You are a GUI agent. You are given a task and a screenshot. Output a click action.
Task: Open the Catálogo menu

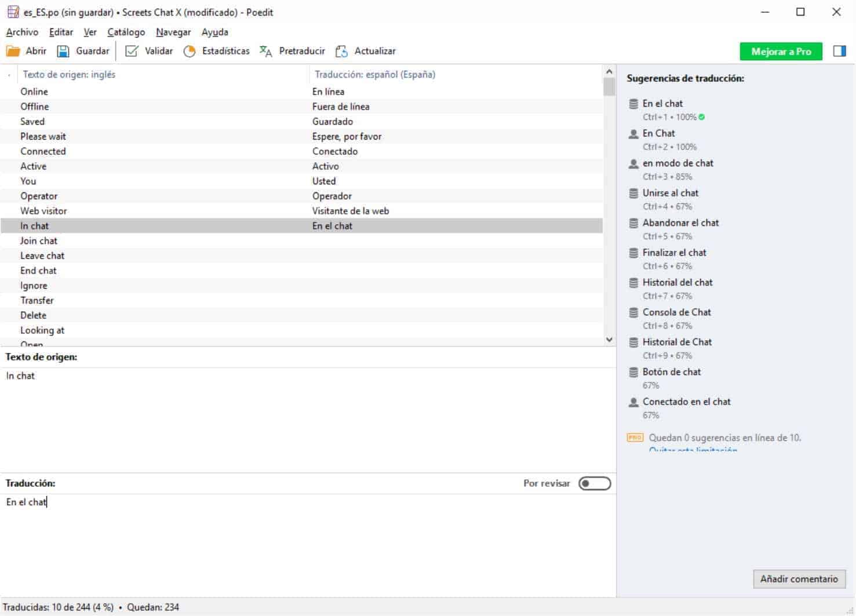pos(126,32)
